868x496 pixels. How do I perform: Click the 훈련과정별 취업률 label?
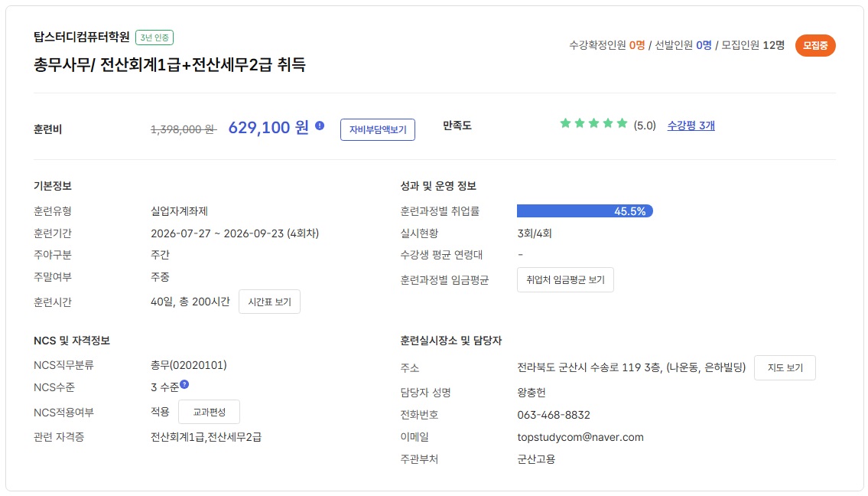[x=440, y=211]
